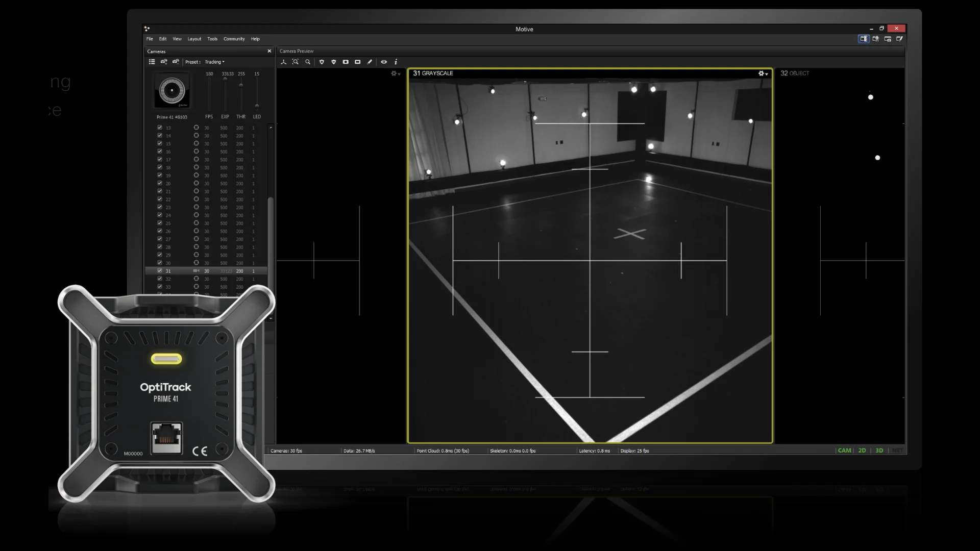The height and width of the screenshot is (551, 980).
Task: Click the Motive application logo icon
Action: (147, 29)
